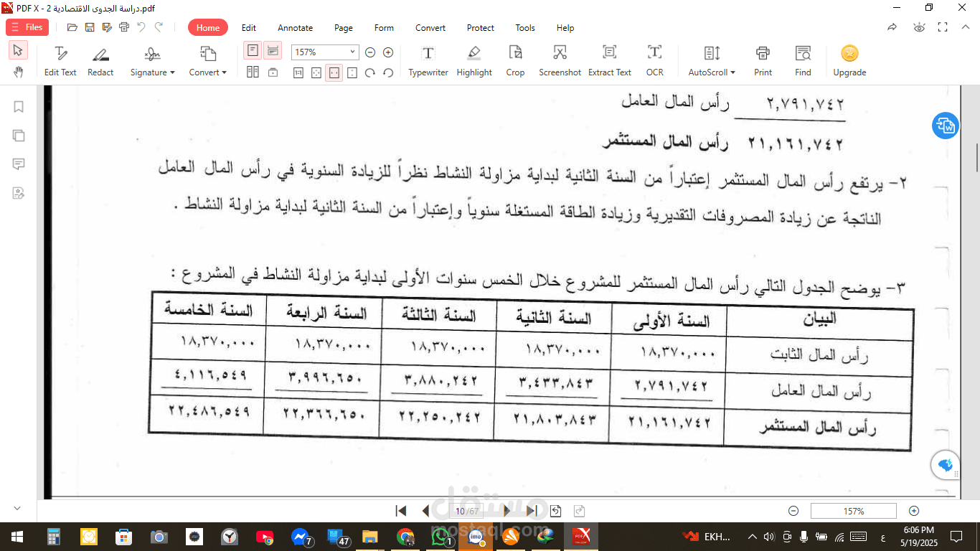Expand the Convert dropdown in the toolbar
Screen dimensions: 980x551
208,62
